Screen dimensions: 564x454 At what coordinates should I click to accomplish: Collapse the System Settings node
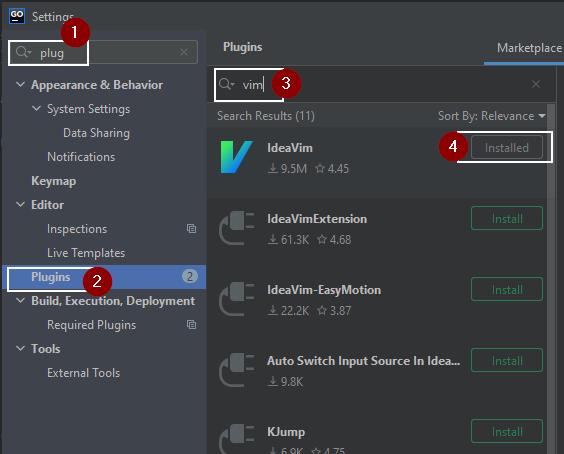[x=36, y=108]
